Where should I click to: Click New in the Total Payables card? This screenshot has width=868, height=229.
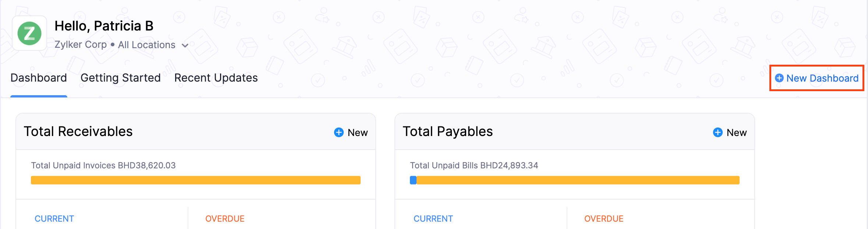[736, 132]
